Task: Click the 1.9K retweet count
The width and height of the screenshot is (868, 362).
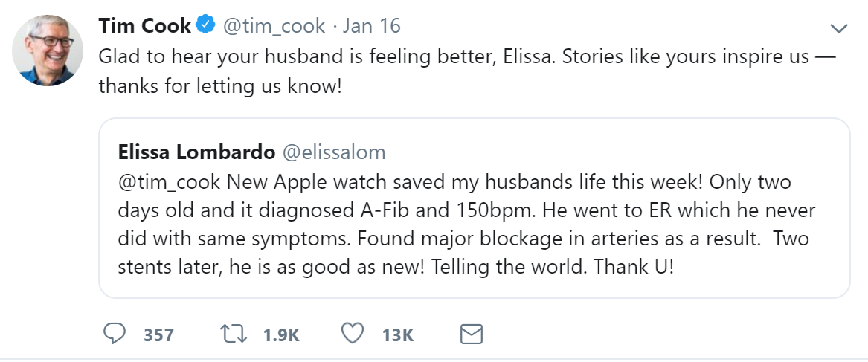Action: point(280,335)
